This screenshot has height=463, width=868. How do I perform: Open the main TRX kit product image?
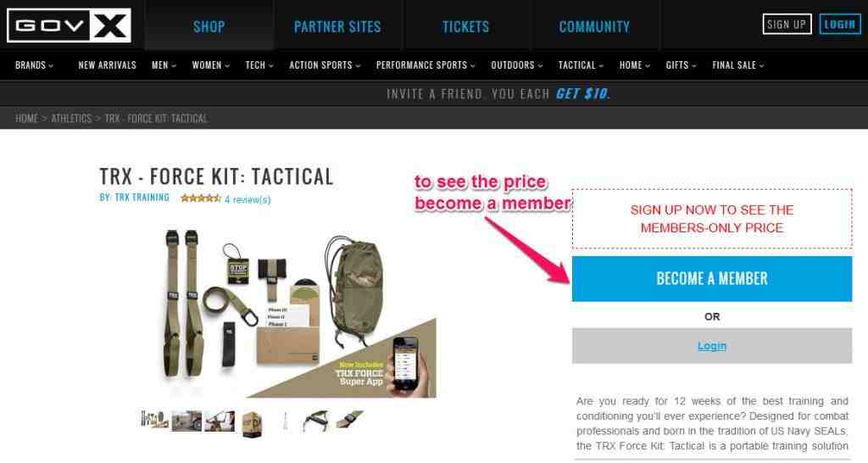coord(298,311)
